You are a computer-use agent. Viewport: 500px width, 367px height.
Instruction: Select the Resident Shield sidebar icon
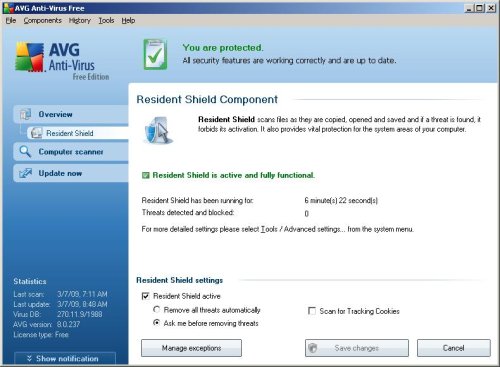(36, 133)
